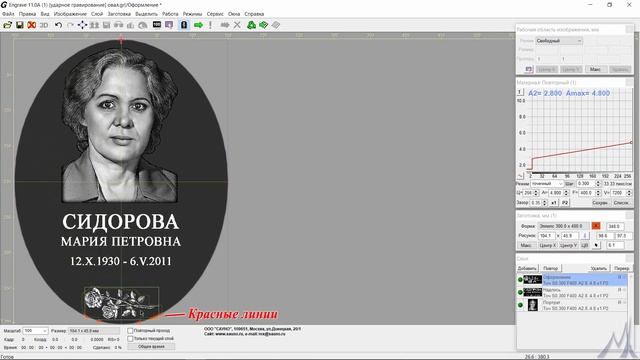This screenshot has height=360, width=640.
Task: Enable the Только текущий слой checkbox
Action: (130, 339)
